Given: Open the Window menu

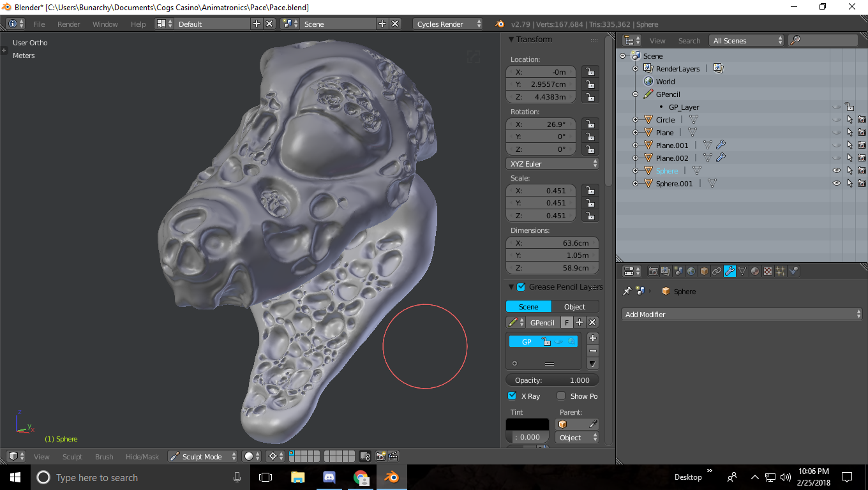Looking at the screenshot, I should click(105, 24).
